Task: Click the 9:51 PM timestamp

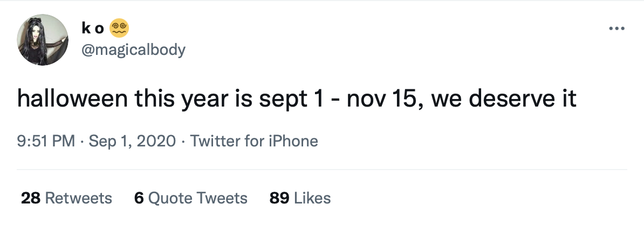Action: pos(46,141)
